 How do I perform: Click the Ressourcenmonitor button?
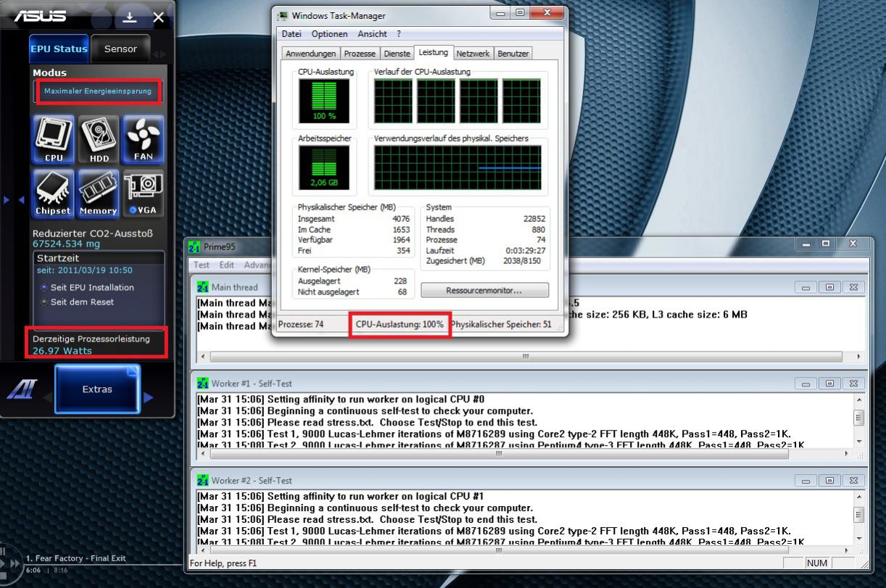(x=484, y=290)
